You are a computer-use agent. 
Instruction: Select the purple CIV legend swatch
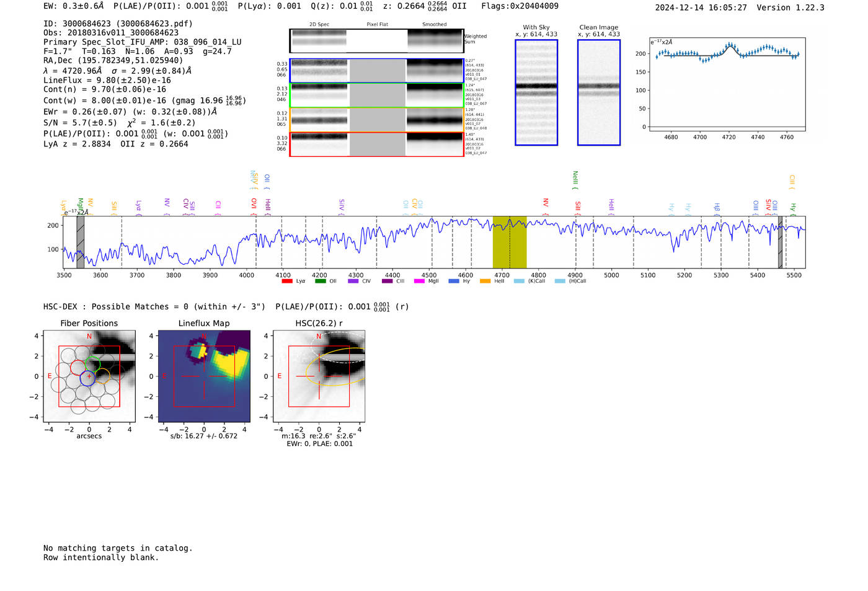353,281
